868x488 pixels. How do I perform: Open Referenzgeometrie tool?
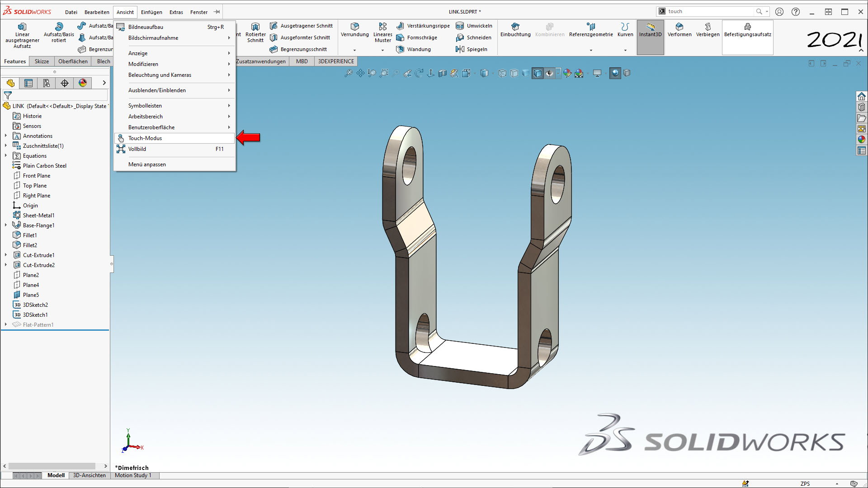pos(591,30)
